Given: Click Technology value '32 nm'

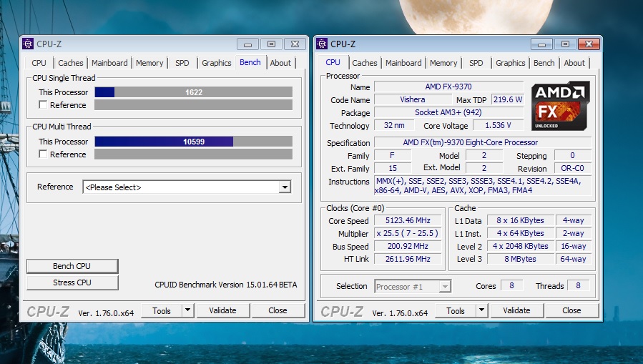Looking at the screenshot, I should [394, 125].
